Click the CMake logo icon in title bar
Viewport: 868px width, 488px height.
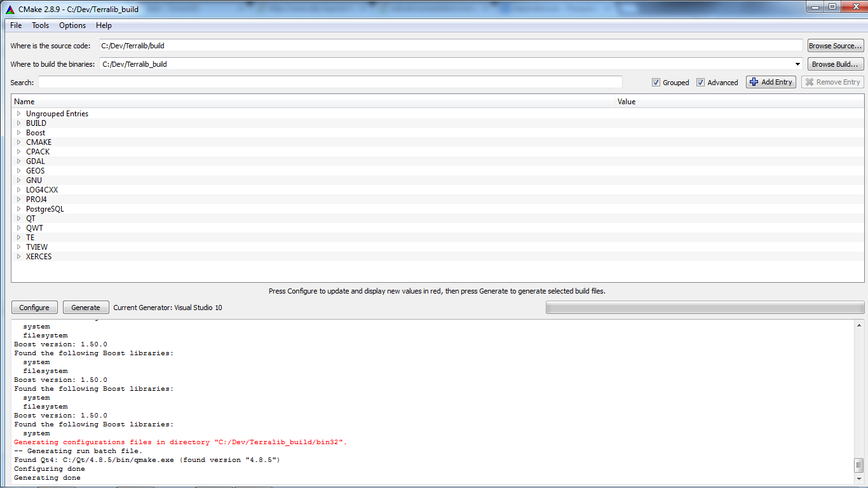[x=10, y=9]
